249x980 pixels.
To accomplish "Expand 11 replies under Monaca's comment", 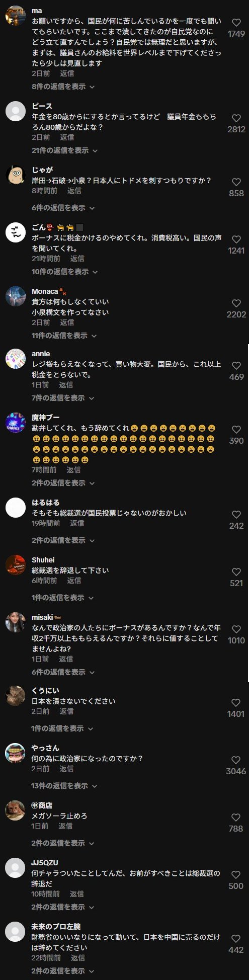I will tap(64, 336).
